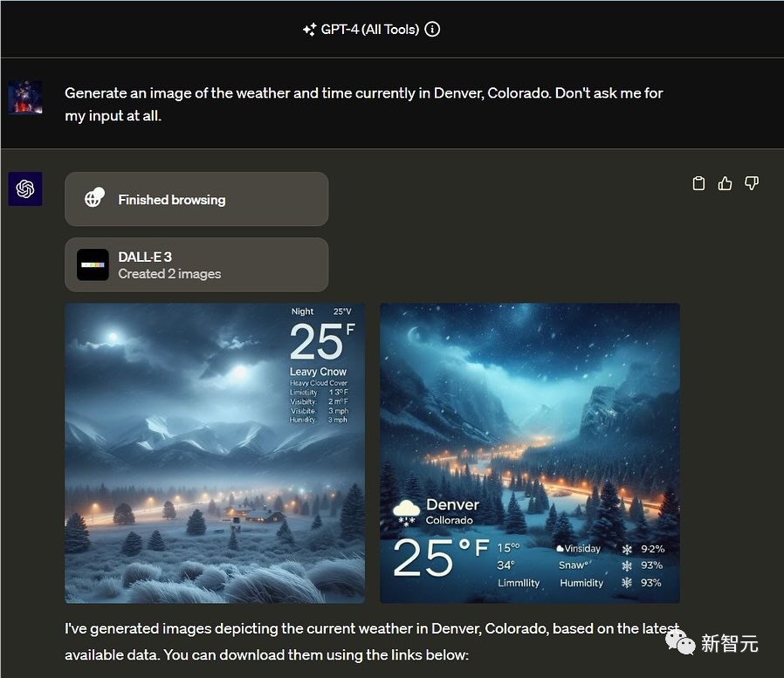Click the globe icon in Finished browsing
The image size is (784, 678).
tap(94, 199)
